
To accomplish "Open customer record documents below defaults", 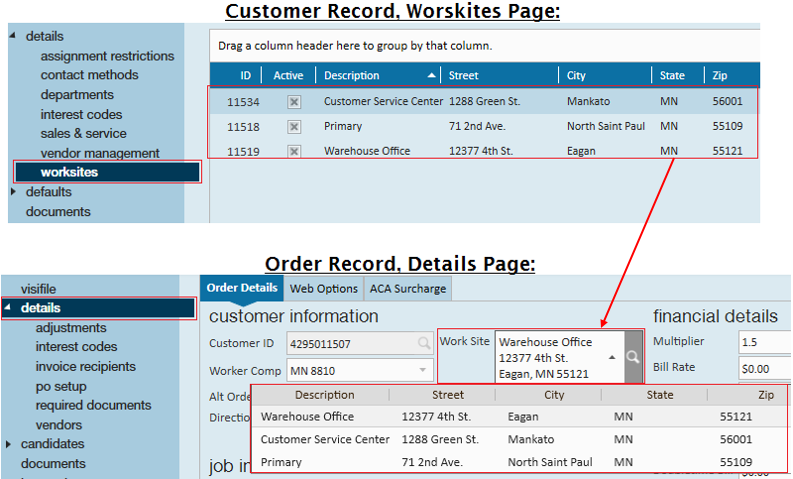I will pos(58,211).
